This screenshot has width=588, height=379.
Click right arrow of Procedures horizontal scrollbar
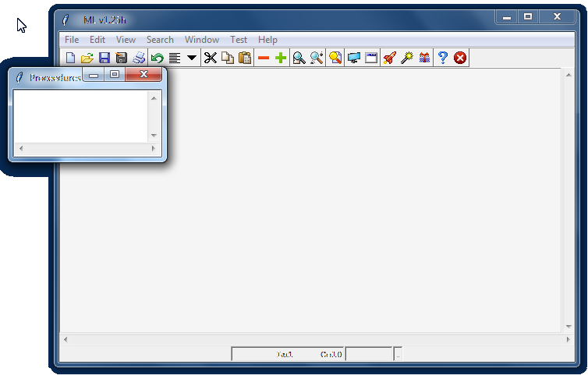[154, 148]
